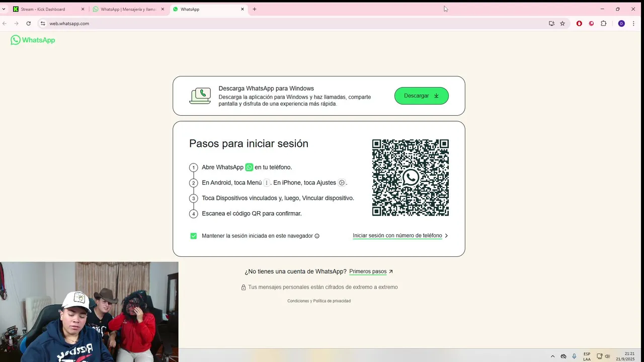
Task: Go back using the browser back arrow
Action: pyautogui.click(x=5, y=24)
